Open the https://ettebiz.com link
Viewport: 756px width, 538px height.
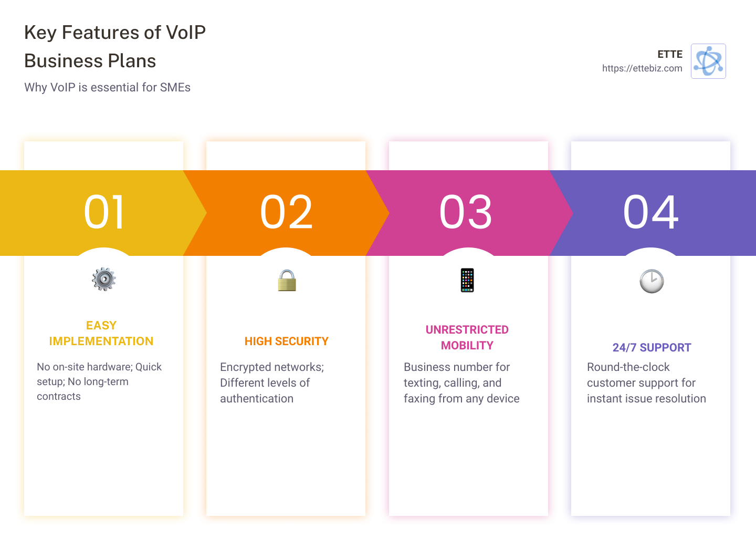(642, 68)
